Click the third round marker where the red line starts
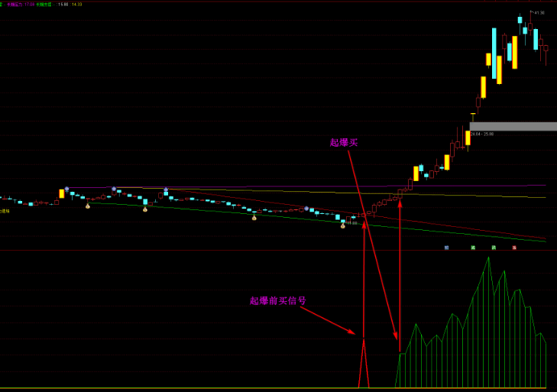 (166, 190)
